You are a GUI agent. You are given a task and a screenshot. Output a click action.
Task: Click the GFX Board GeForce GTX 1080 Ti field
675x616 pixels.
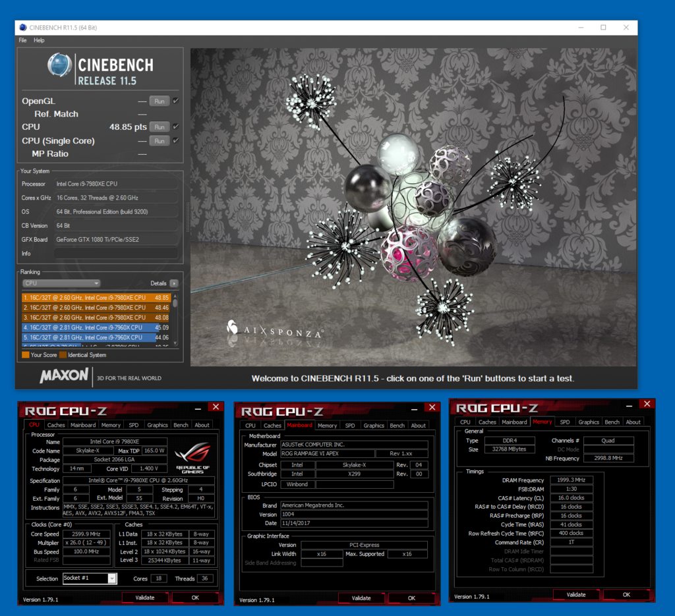116,240
